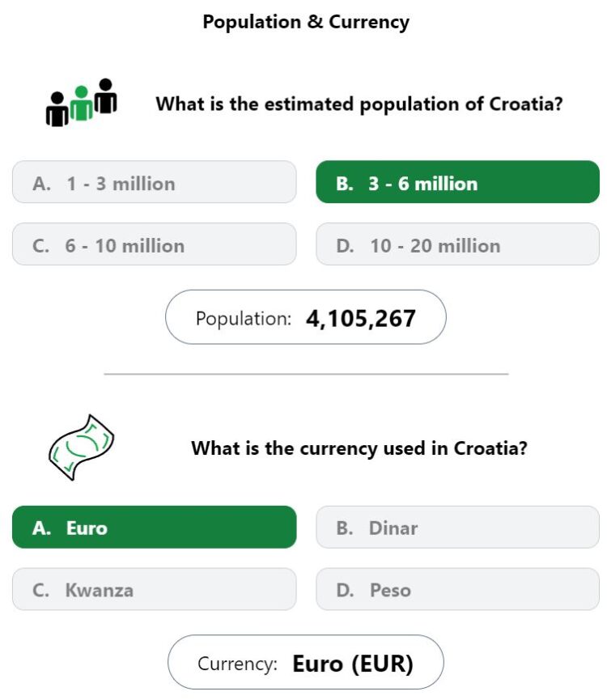Pick the Euro currency answer
This screenshot has width=607, height=700.
[x=154, y=528]
